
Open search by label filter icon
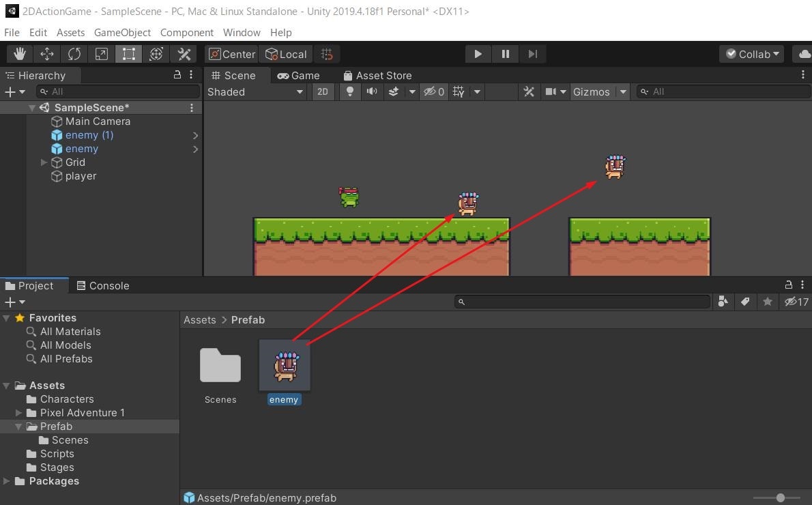click(x=745, y=302)
